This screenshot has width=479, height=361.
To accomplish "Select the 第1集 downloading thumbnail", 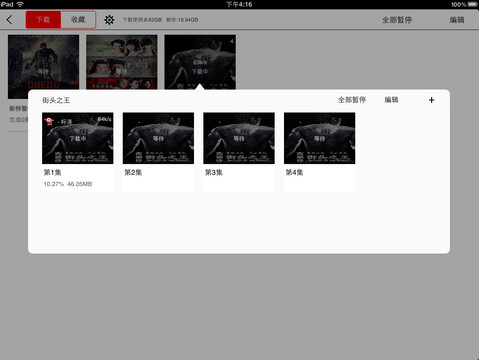I will click(x=78, y=138).
